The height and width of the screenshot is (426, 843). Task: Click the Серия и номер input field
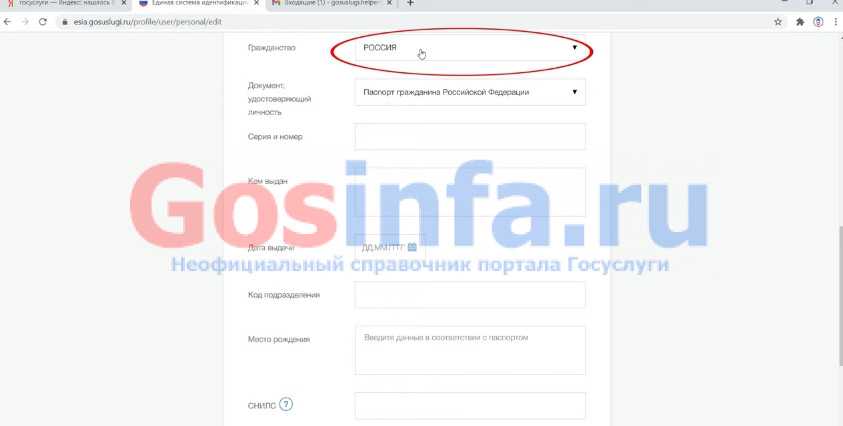click(470, 136)
